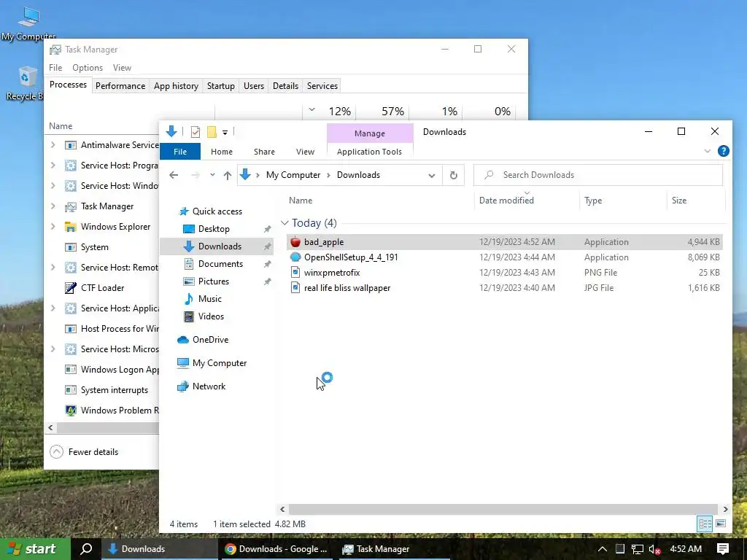Open the My Computer desktop icon

[x=28, y=23]
